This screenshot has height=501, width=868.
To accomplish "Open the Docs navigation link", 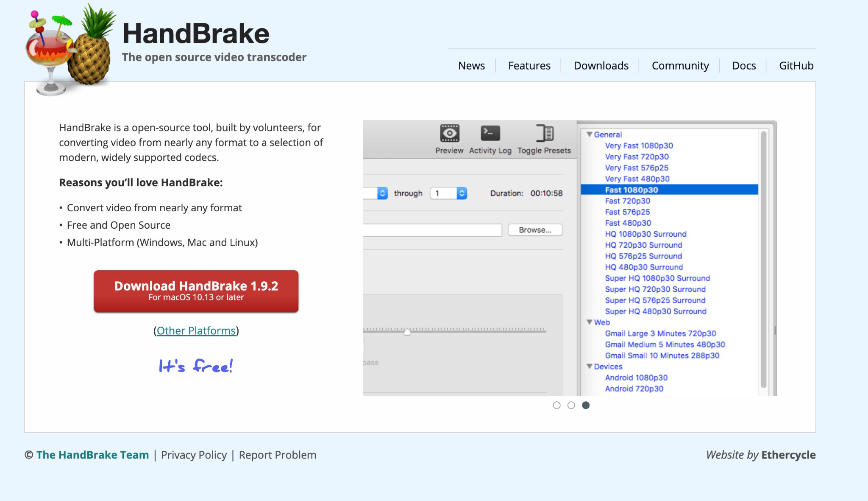I will tap(744, 66).
